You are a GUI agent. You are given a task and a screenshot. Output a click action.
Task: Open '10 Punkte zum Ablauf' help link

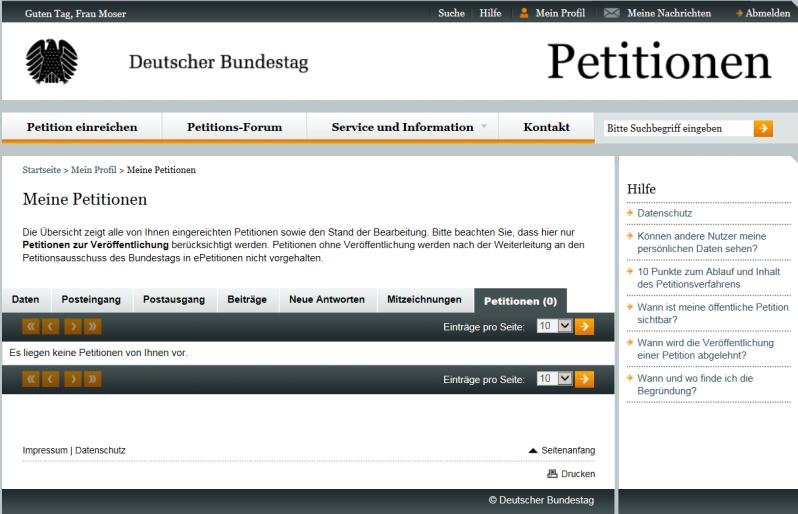[708, 278]
